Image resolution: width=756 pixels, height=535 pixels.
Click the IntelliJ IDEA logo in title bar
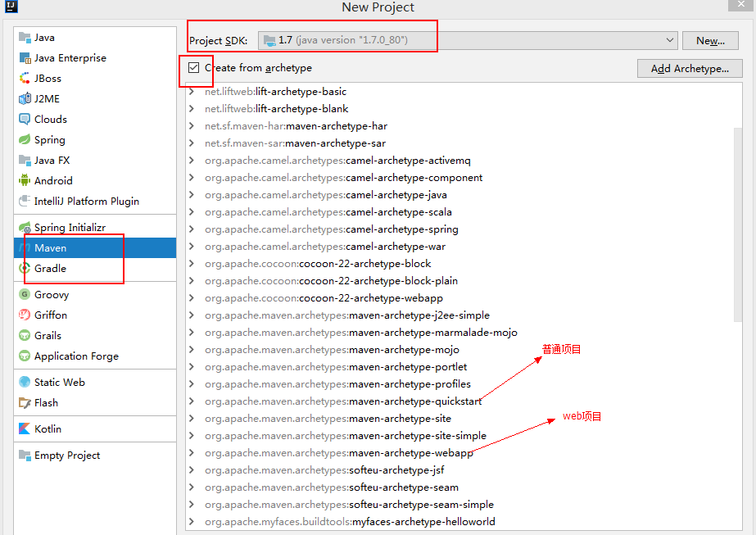[11, 7]
